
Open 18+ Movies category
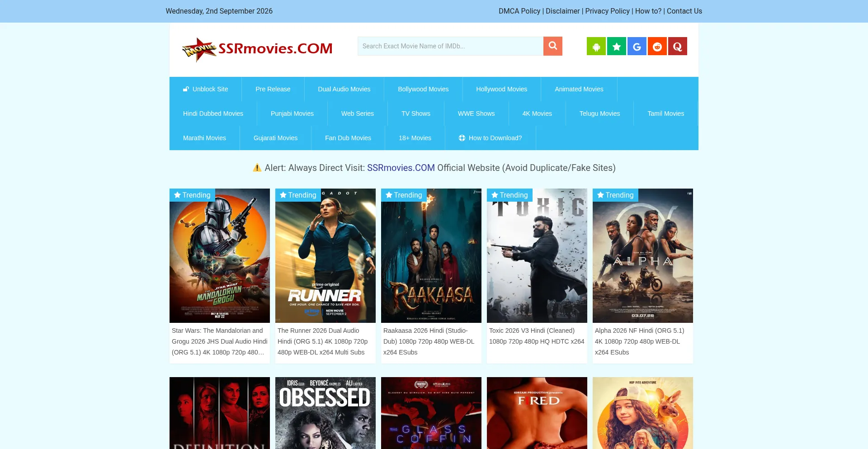[415, 138]
